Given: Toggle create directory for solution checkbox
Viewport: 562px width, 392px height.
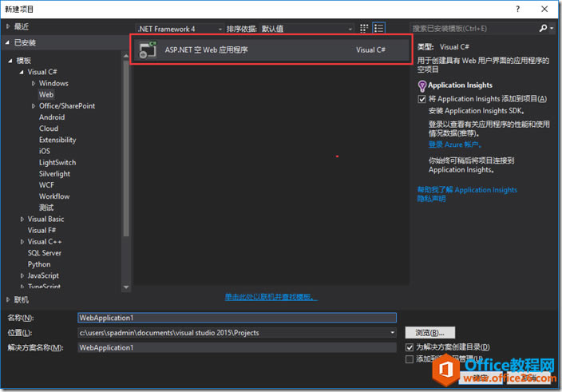Looking at the screenshot, I should [x=410, y=347].
